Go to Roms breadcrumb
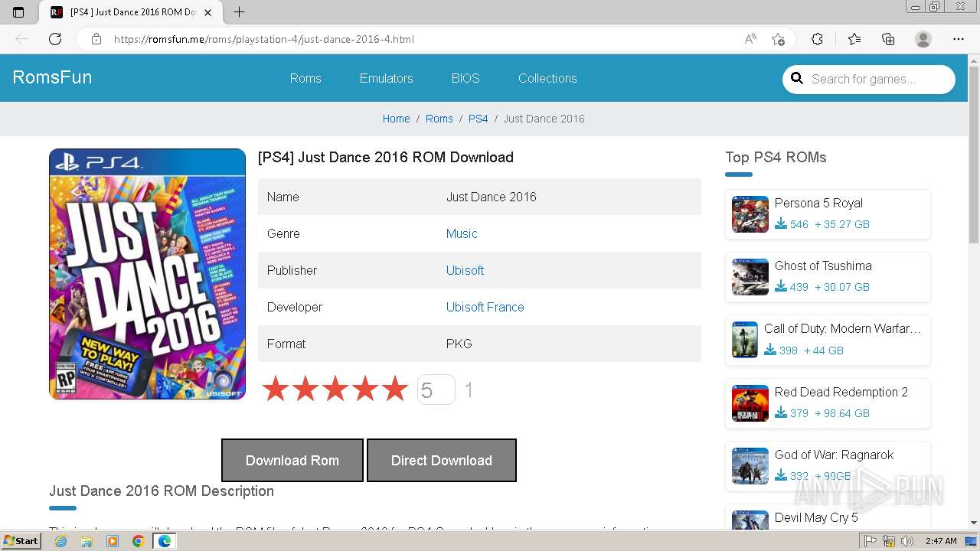This screenshot has width=980, height=551. coord(439,119)
